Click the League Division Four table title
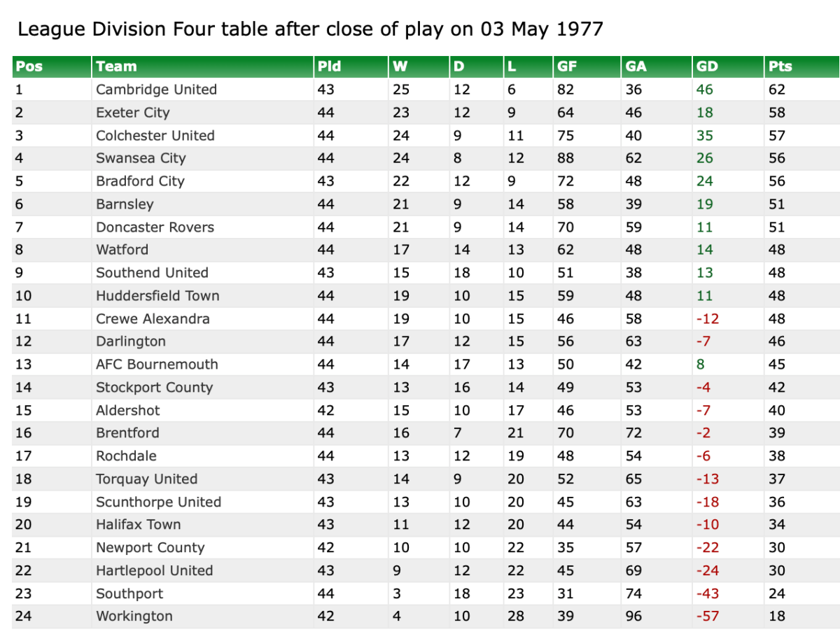This screenshot has height=634, width=840. pyautogui.click(x=310, y=29)
